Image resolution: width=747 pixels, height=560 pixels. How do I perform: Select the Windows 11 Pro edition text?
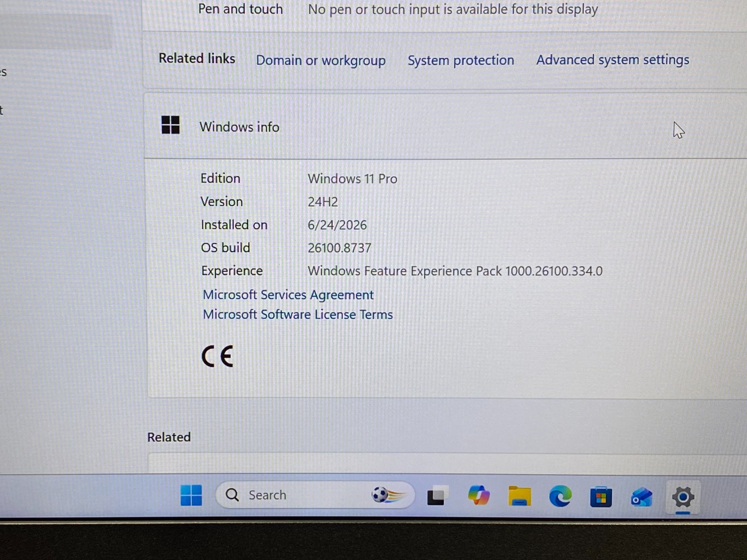point(352,179)
